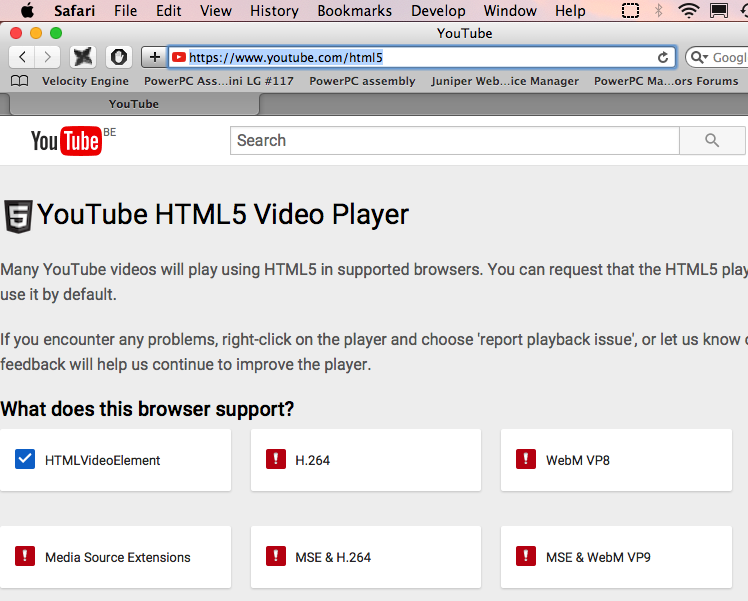Click the MSE & WebM VP9 warning icon
748x601 pixels.
[x=526, y=556]
